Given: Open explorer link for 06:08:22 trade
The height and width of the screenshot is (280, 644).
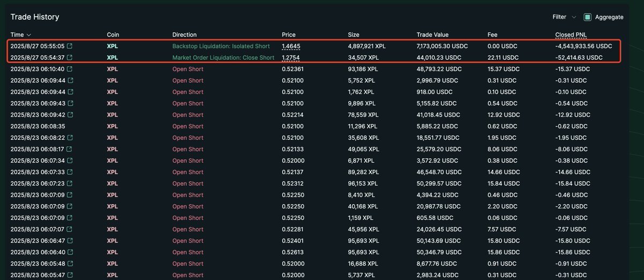Looking at the screenshot, I should point(70,138).
